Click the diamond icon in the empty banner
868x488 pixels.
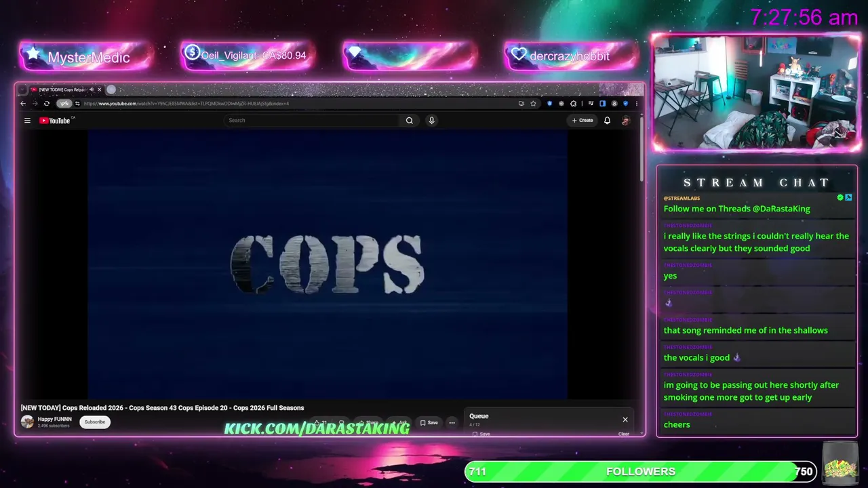coord(355,52)
